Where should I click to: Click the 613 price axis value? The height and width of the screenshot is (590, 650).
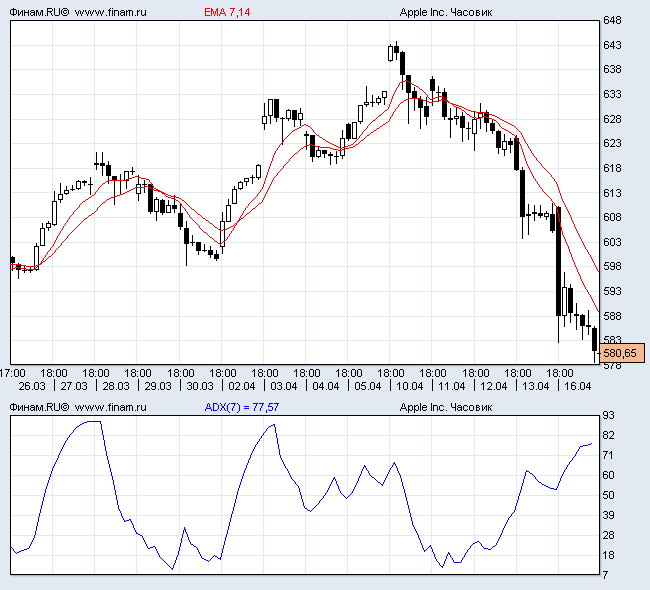(x=612, y=193)
